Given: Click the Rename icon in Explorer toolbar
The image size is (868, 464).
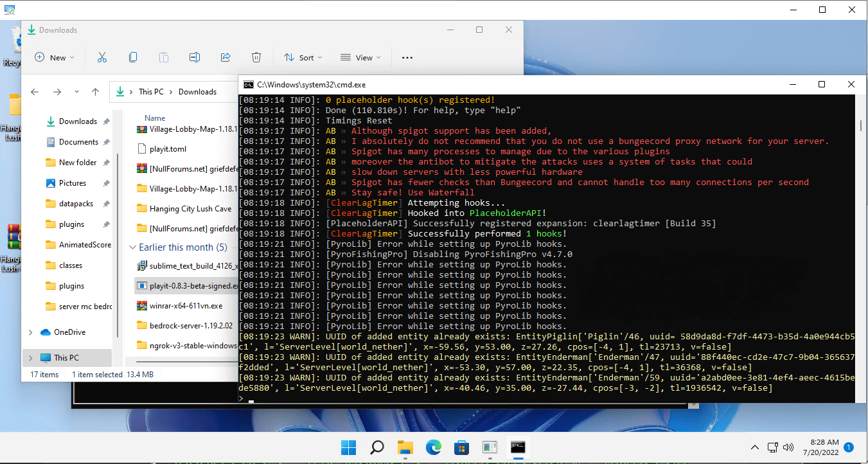Looking at the screenshot, I should (x=195, y=57).
